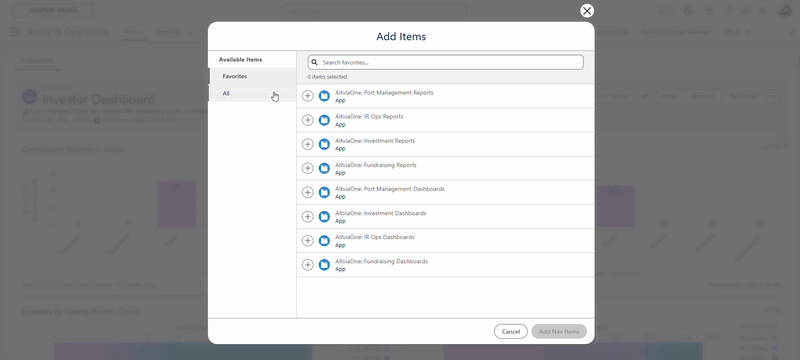The image size is (800, 360).
Task: Add AltviaOne: Investment Dashboards with plus icon
Action: 308,217
